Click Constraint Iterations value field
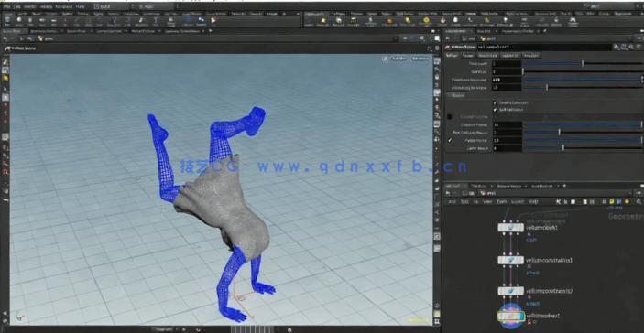Viewport: 644px width, 333px height. [506, 80]
